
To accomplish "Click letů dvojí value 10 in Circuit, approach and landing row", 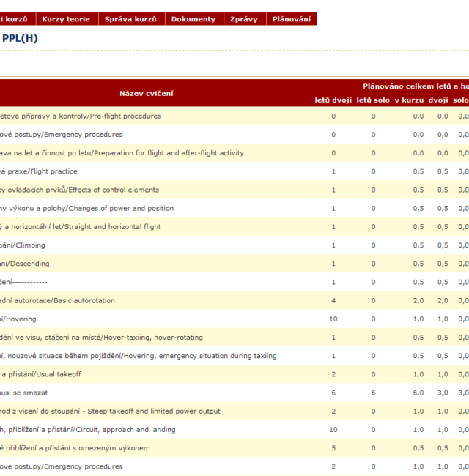I will tap(333, 430).
